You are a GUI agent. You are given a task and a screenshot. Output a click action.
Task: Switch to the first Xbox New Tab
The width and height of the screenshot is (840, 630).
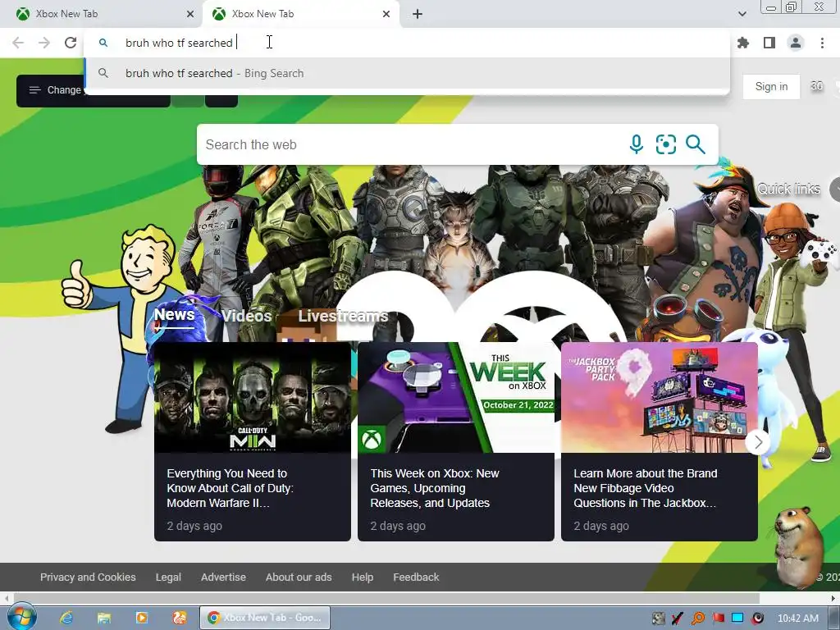(102, 14)
